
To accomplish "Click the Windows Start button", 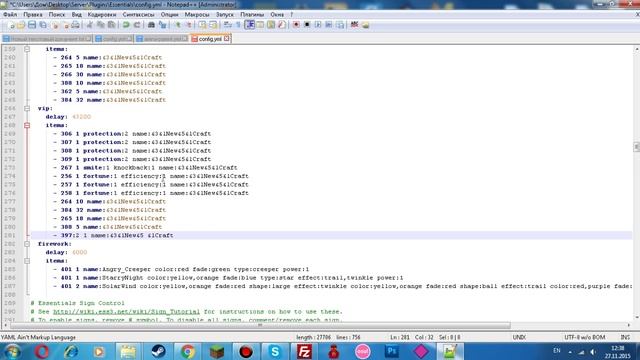I will tap(13, 351).
